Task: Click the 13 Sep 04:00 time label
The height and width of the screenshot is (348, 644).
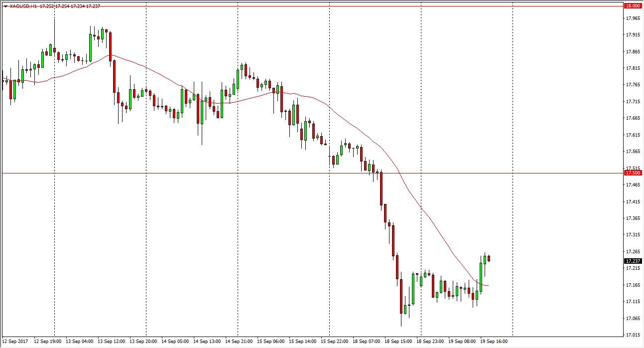Action: [x=79, y=342]
